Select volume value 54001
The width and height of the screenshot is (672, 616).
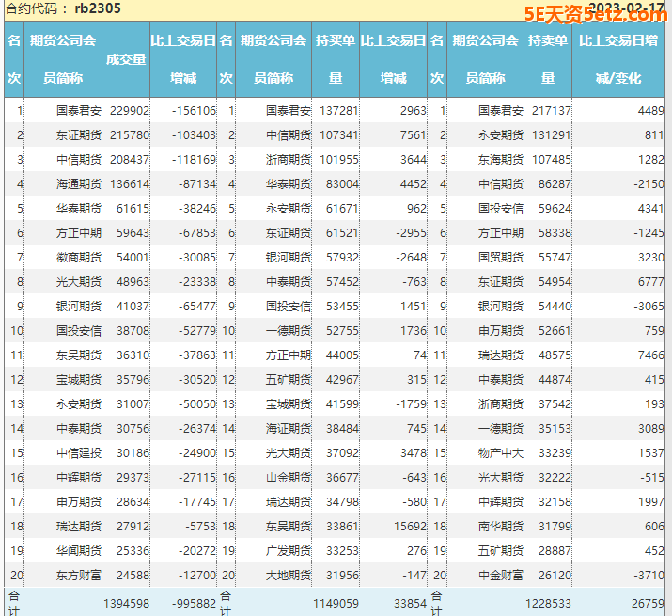[133, 258]
